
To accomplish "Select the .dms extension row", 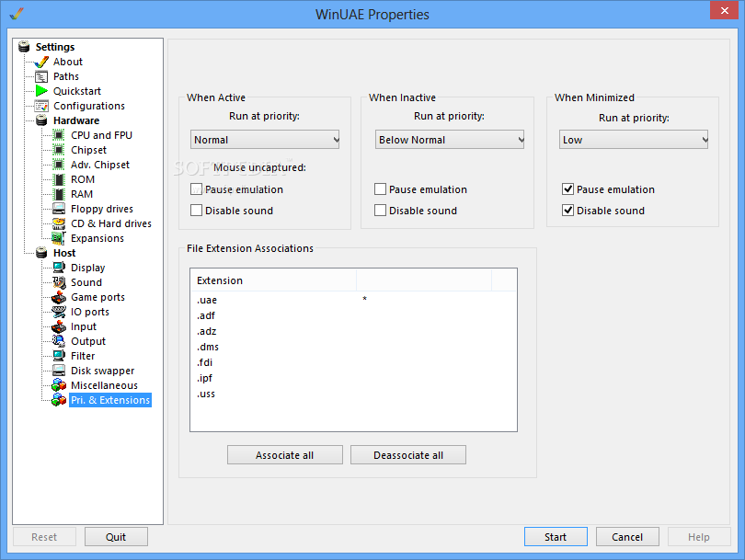I will pyautogui.click(x=353, y=347).
